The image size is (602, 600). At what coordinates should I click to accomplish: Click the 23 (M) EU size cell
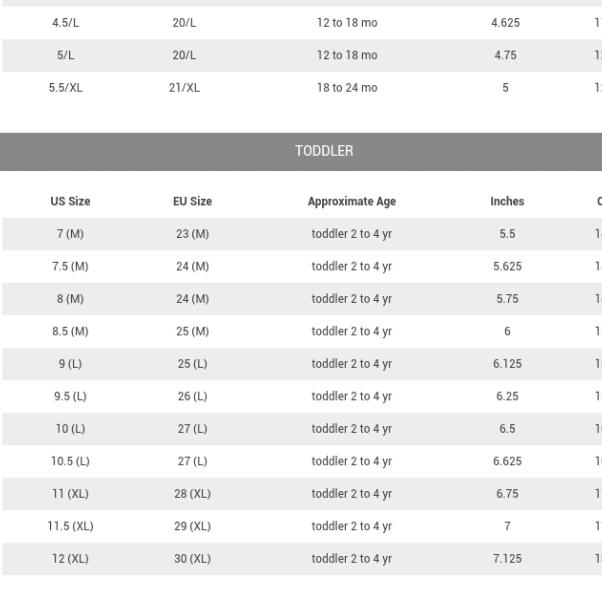[192, 234]
